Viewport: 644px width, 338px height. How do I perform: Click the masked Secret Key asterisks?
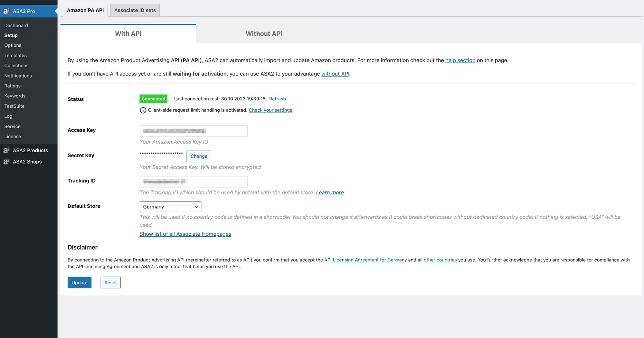click(x=161, y=153)
